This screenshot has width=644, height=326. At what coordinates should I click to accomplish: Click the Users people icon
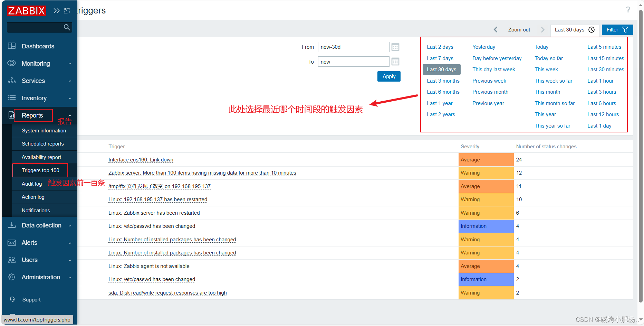click(12, 260)
